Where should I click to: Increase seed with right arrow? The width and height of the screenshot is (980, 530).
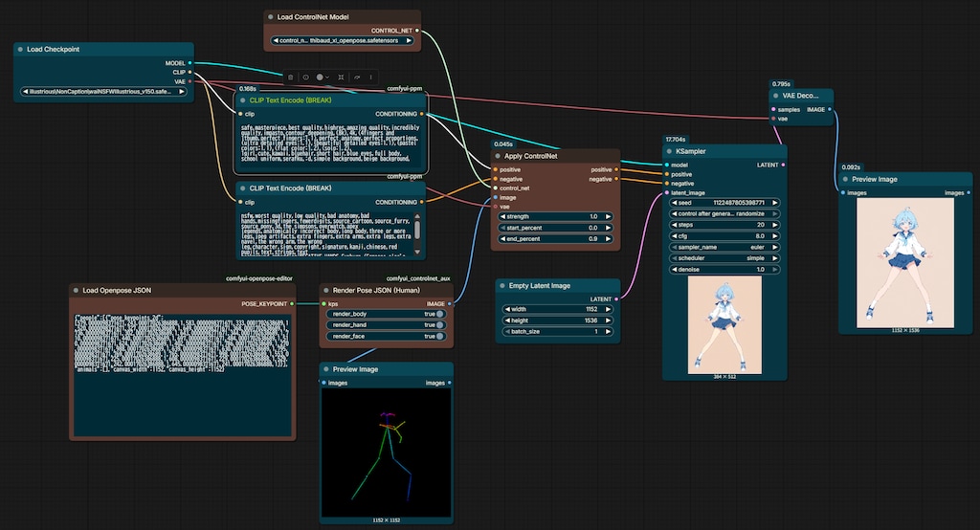pyautogui.click(x=775, y=203)
